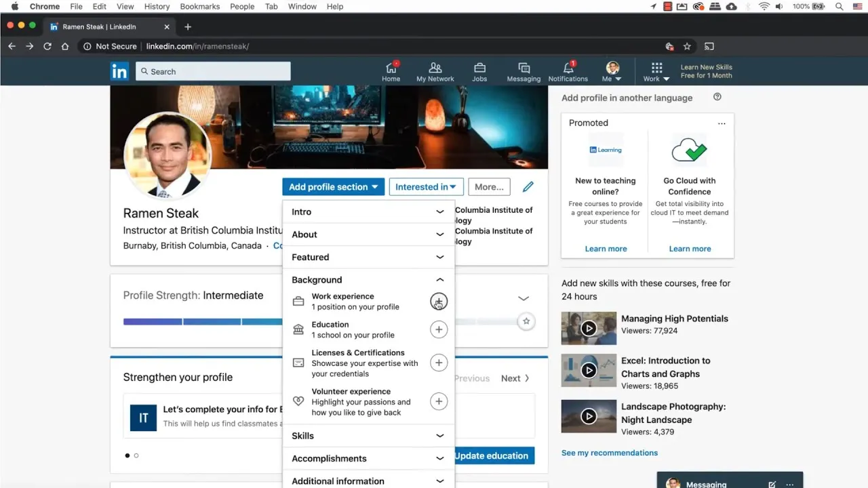Bookmark this page with the star
Screen dimensions: 868x488
(x=687, y=46)
